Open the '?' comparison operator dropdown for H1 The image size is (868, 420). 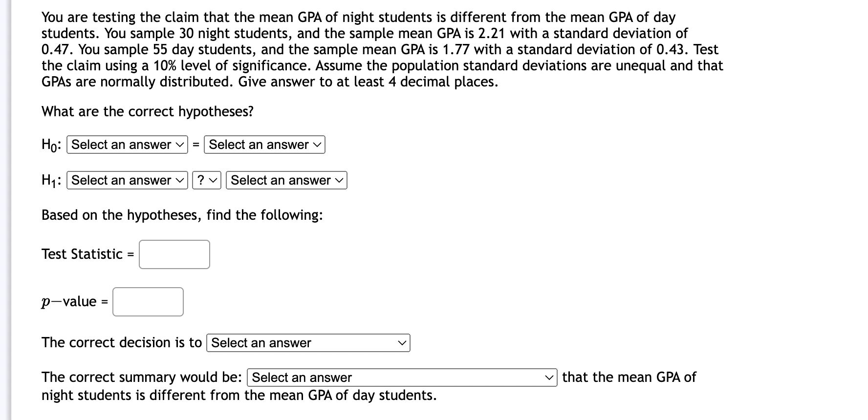pyautogui.click(x=206, y=180)
